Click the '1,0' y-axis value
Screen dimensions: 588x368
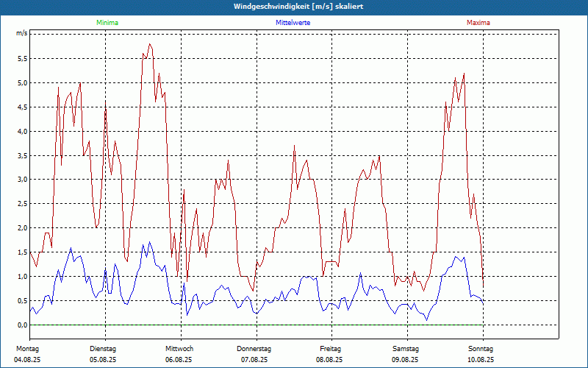23,277
